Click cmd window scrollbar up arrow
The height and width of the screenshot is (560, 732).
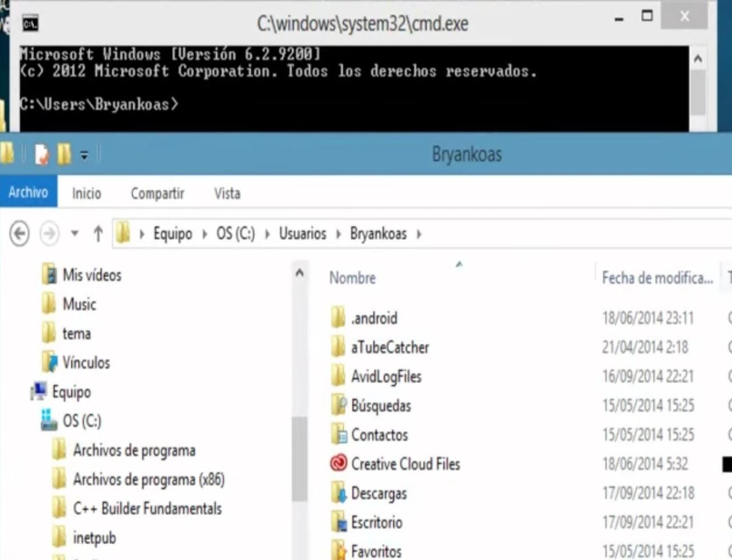(698, 59)
